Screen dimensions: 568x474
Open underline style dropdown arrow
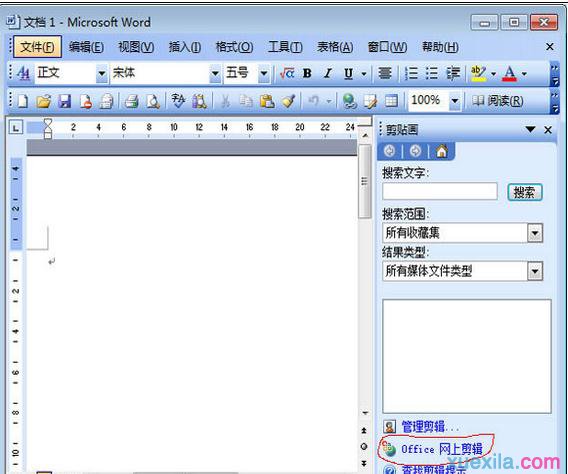[364, 74]
